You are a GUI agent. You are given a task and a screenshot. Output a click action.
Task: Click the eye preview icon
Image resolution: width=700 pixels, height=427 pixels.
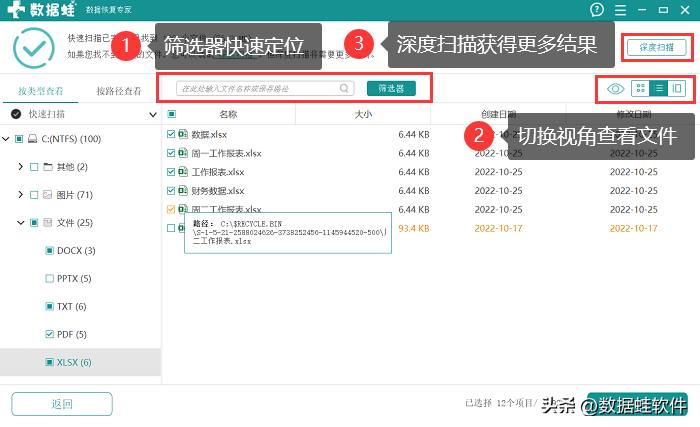(x=616, y=89)
